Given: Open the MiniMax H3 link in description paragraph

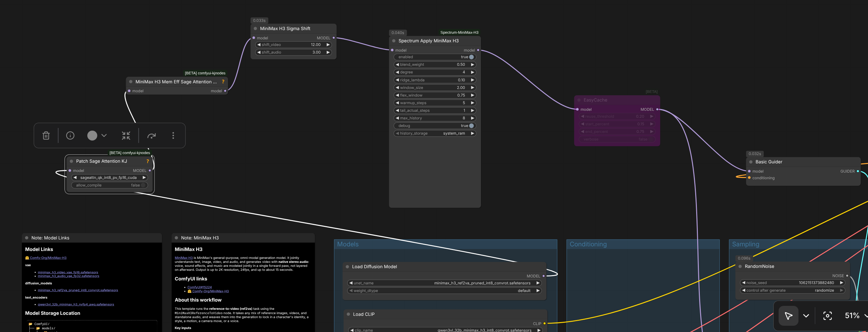Looking at the screenshot, I should 184,258.
